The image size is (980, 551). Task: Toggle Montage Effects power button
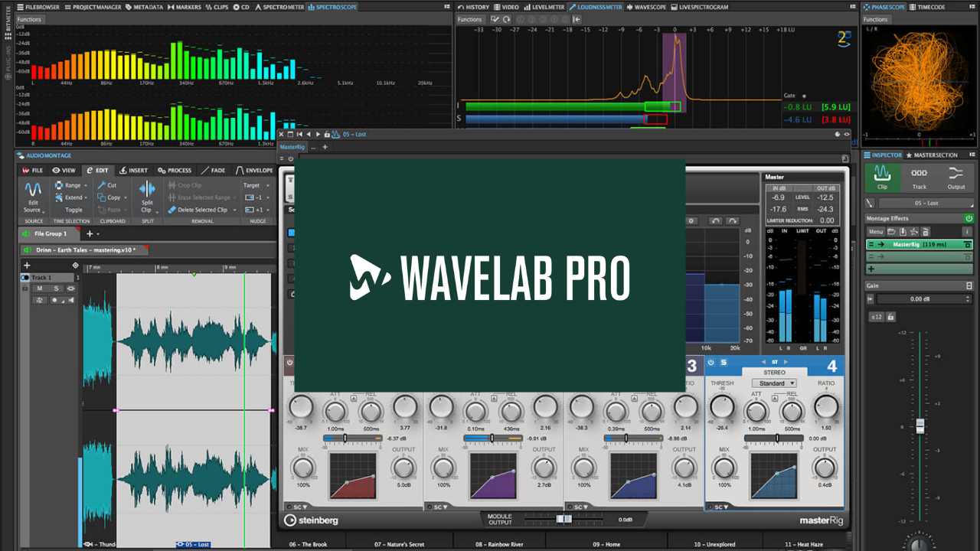pyautogui.click(x=969, y=219)
